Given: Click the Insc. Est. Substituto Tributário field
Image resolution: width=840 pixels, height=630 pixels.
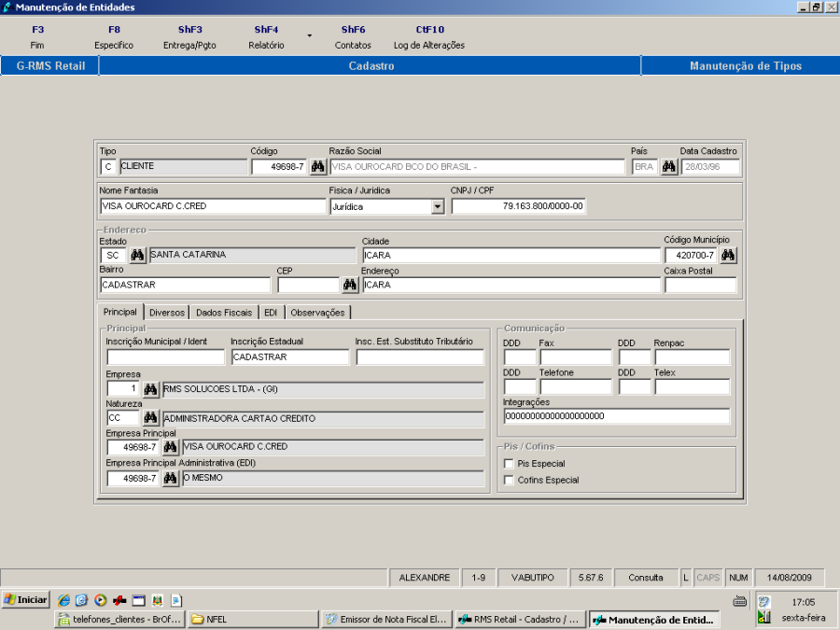Looking at the screenshot, I should [x=420, y=357].
